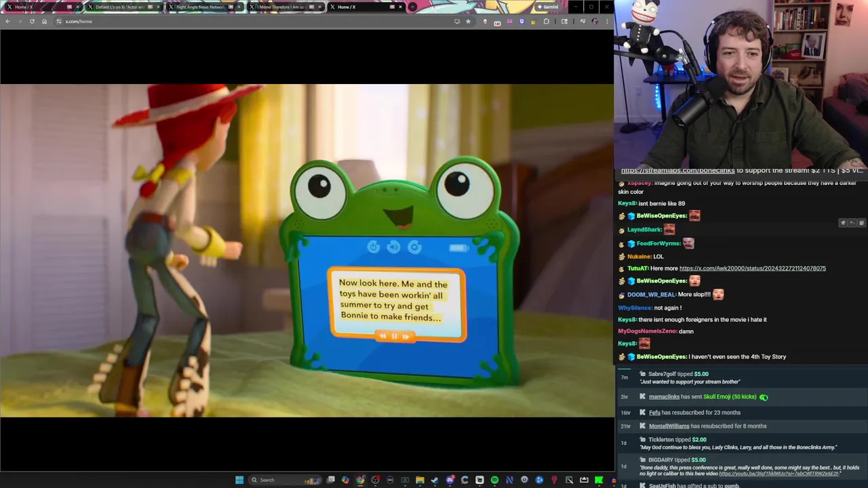Go to the browser home page icon

(x=44, y=21)
